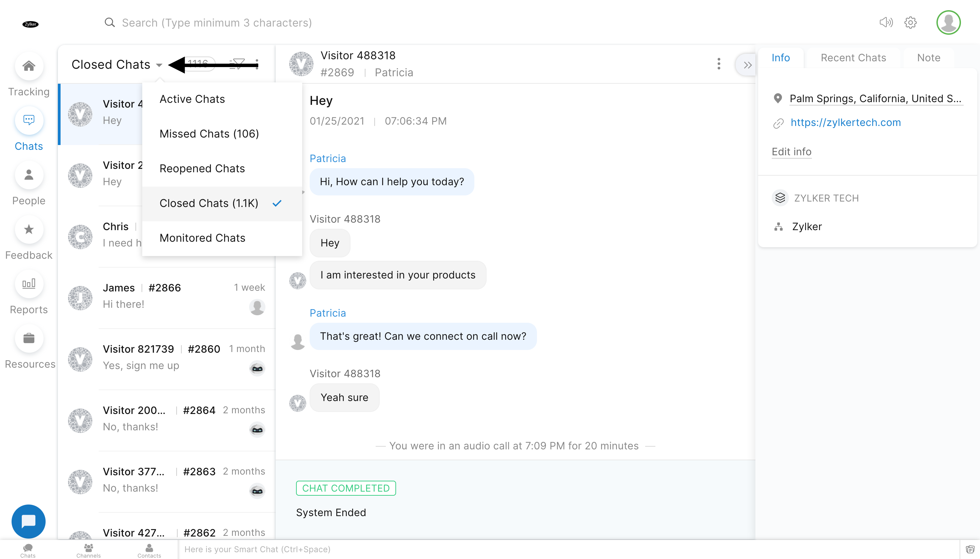
Task: Collapse the info panel with double-chevron
Action: click(x=747, y=65)
